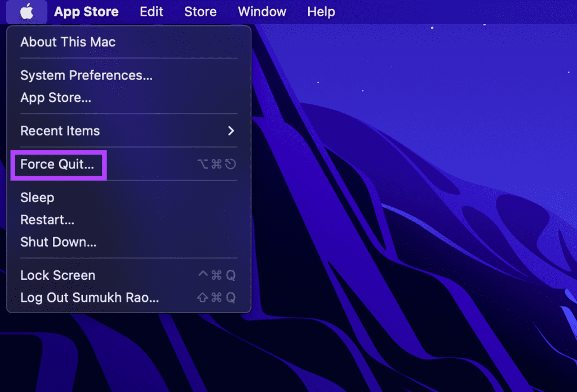Click the Log Out shortcut symbols
Screen dimensions: 577x392
pyautogui.click(x=216, y=298)
